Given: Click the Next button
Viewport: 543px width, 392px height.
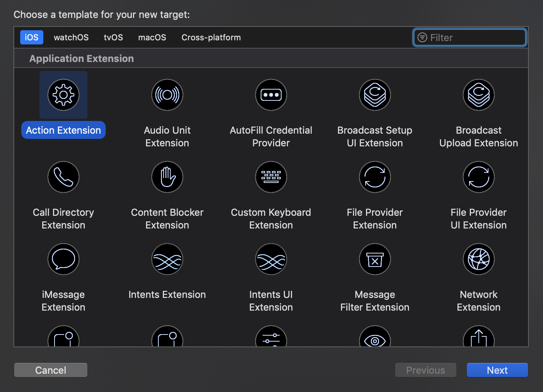Looking at the screenshot, I should tap(497, 370).
